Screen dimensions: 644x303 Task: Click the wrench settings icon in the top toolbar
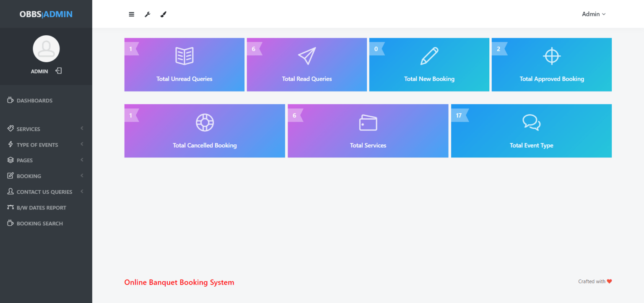[x=147, y=14]
